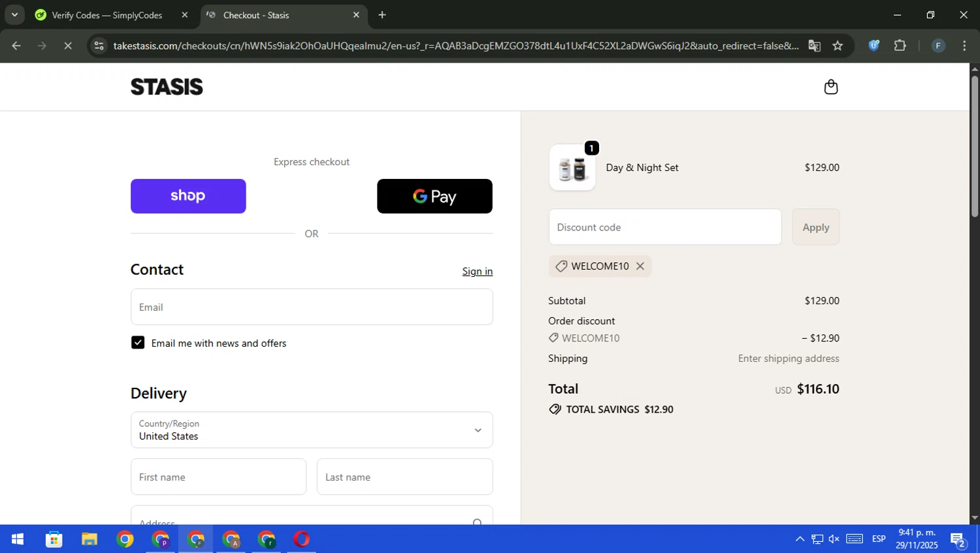Switch to Verify Codes — SimplyCodes tab
Image resolution: width=980 pixels, height=553 pixels.
(107, 15)
